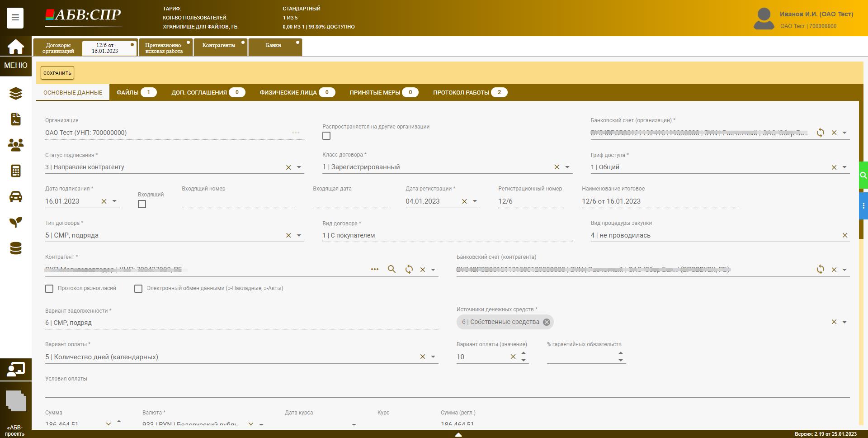Click the green search button on the right edge

tap(863, 175)
